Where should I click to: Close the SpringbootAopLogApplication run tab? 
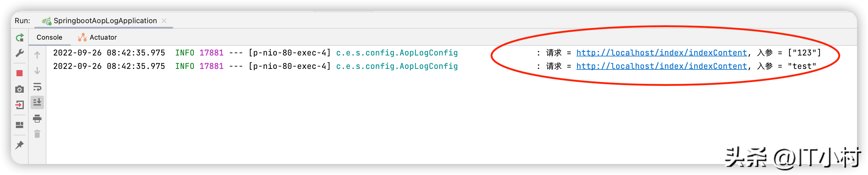pyautogui.click(x=164, y=21)
